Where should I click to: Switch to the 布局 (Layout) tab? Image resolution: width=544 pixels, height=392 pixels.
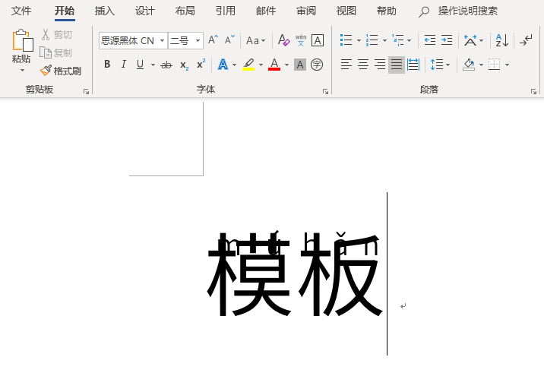pos(185,11)
